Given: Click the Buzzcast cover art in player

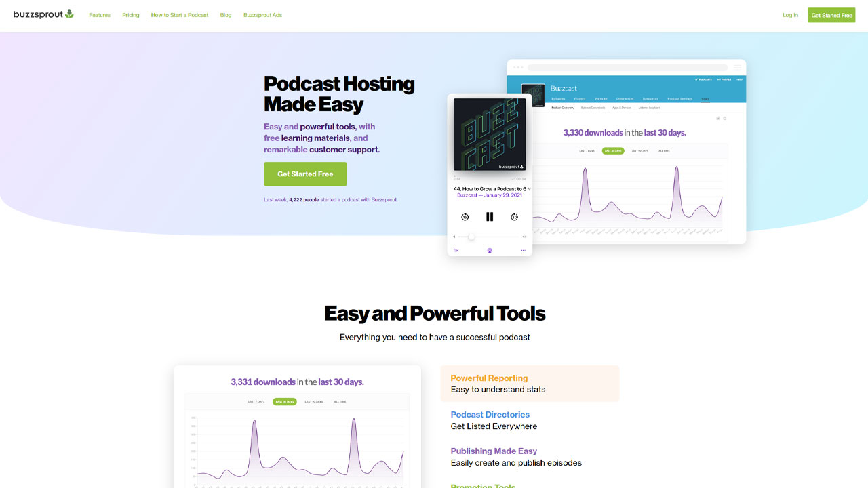Looking at the screenshot, I should coord(490,135).
